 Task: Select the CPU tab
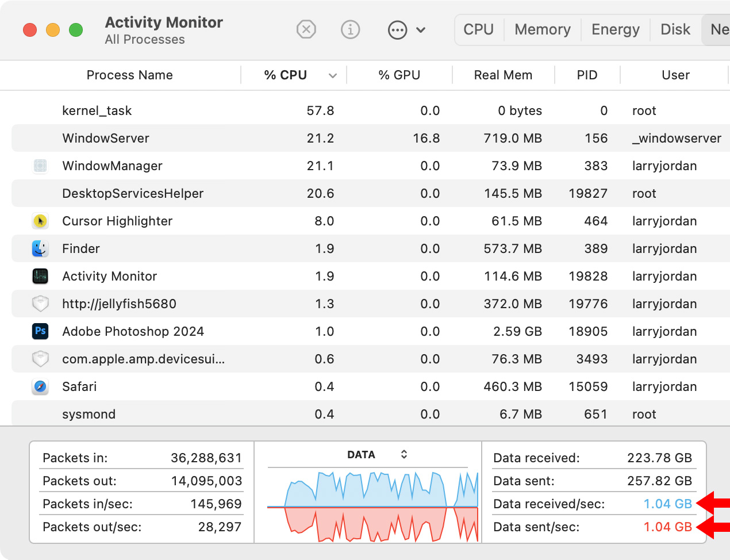478,29
